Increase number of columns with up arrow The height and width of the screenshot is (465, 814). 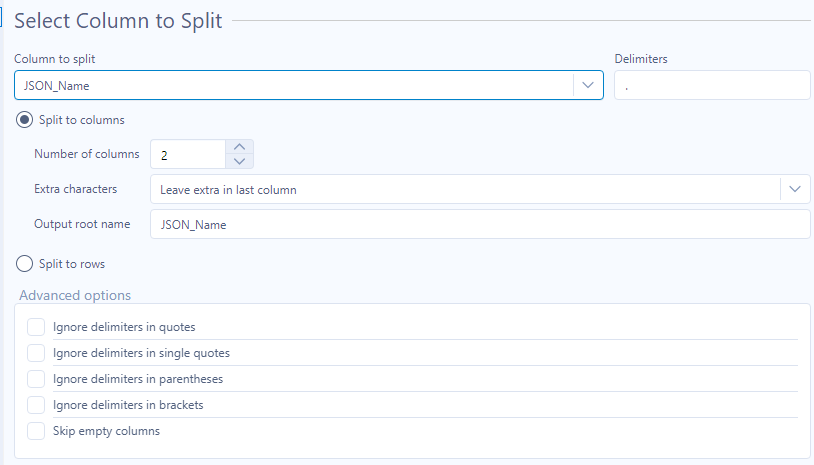(x=239, y=146)
